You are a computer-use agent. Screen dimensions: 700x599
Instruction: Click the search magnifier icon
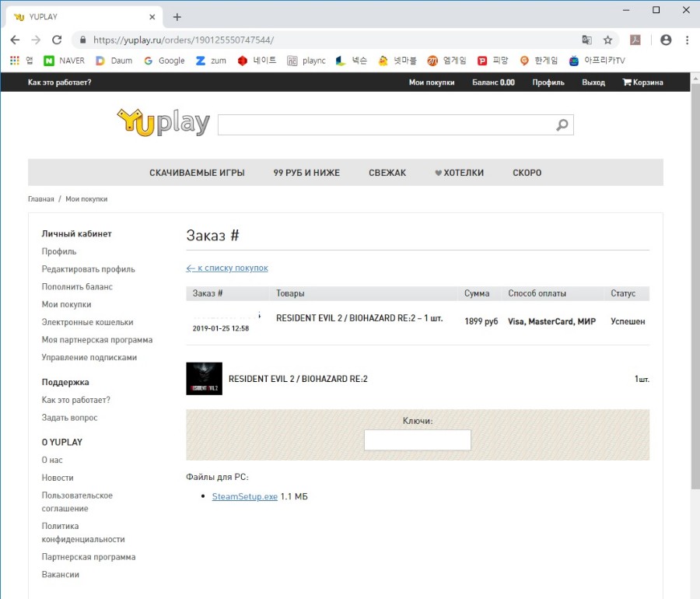pyautogui.click(x=562, y=124)
